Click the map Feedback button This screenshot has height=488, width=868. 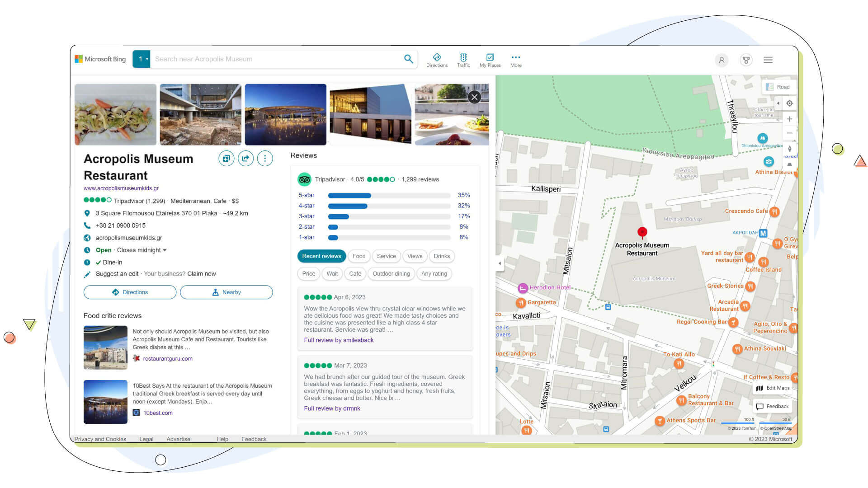tap(773, 406)
